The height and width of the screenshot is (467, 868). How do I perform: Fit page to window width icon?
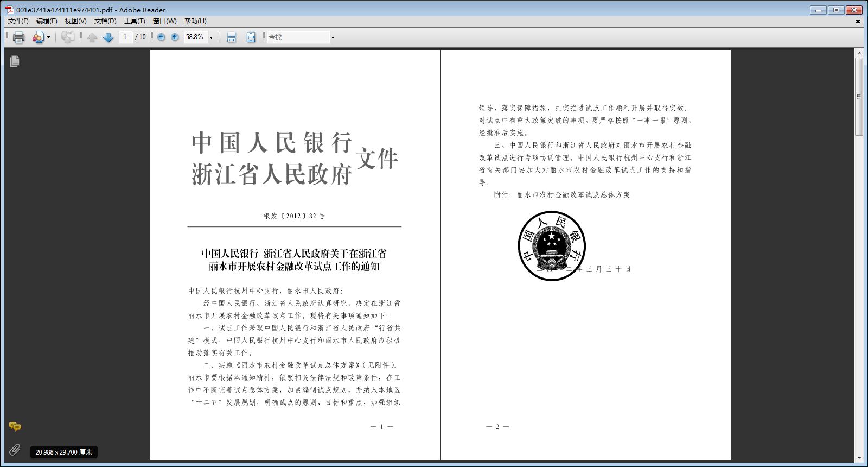(x=232, y=37)
